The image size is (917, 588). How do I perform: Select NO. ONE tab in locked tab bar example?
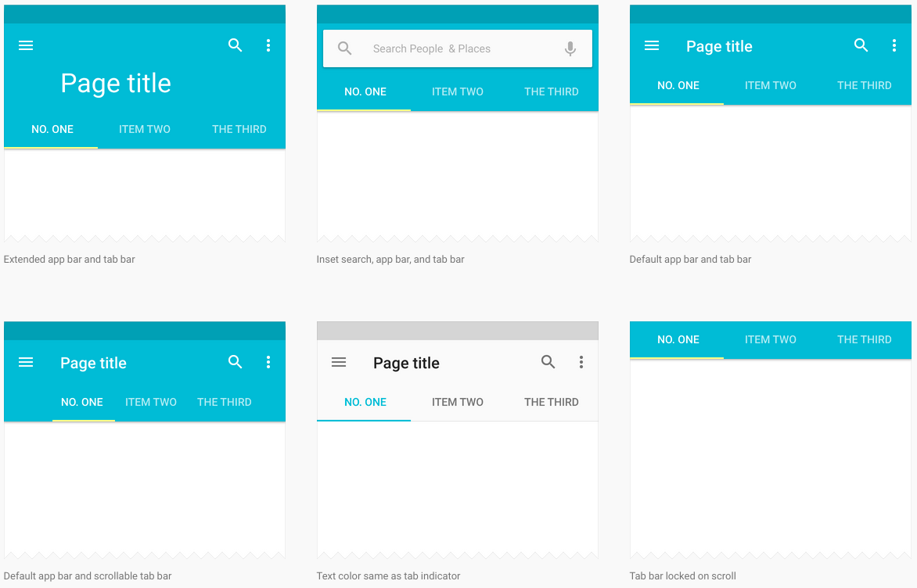point(678,339)
